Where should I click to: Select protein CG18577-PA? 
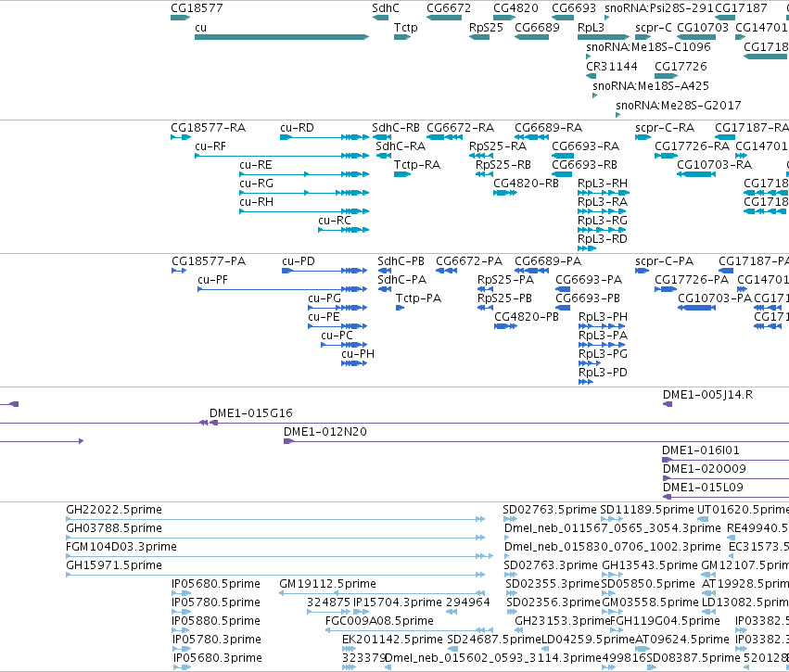pos(179,271)
